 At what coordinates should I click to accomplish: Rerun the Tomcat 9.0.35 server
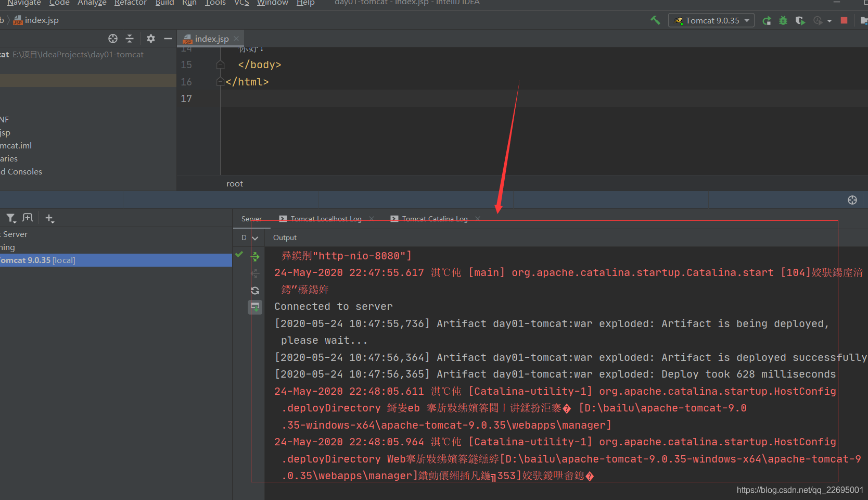767,21
